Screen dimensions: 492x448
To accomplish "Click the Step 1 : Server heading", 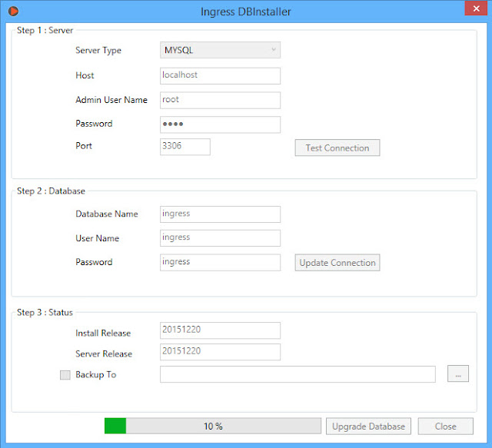I will (45, 31).
